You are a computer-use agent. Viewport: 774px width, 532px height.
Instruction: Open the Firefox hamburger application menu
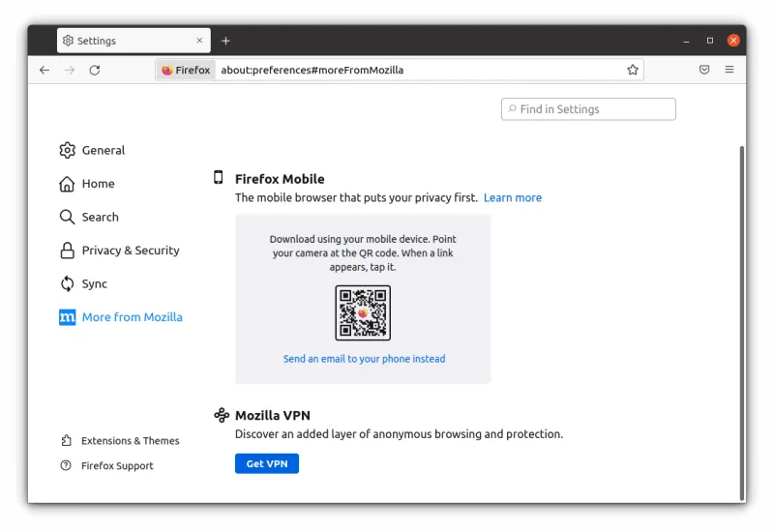[x=729, y=70]
